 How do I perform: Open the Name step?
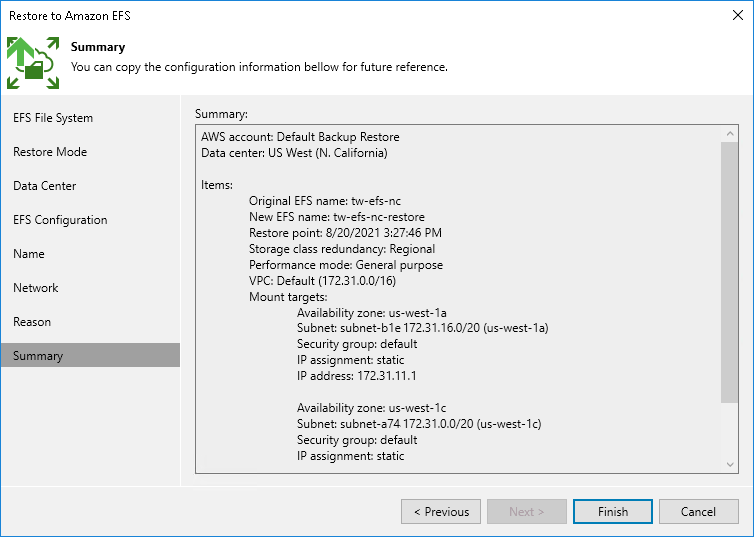(29, 254)
